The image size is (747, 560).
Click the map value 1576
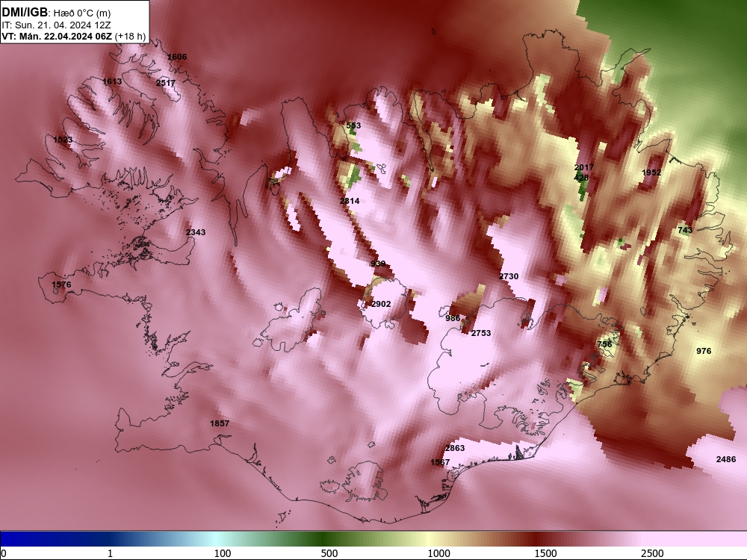point(61,284)
